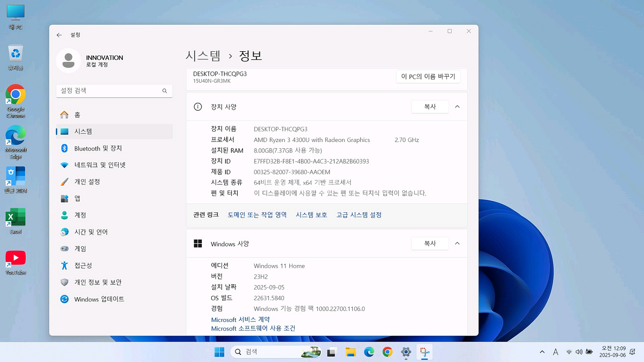644x362 pixels.
Task: Open the Widgets weather icon on taskbar
Action: (311, 351)
